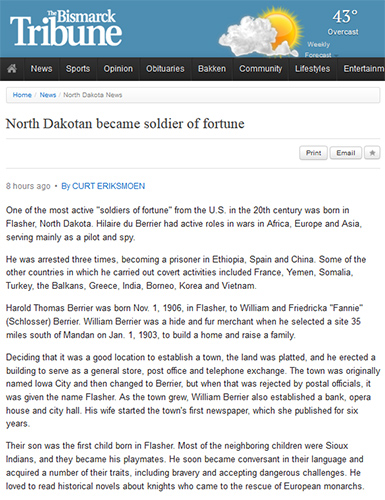The height and width of the screenshot is (500, 385).
Task: Follow the News breadcrumb link
Action: click(x=48, y=95)
